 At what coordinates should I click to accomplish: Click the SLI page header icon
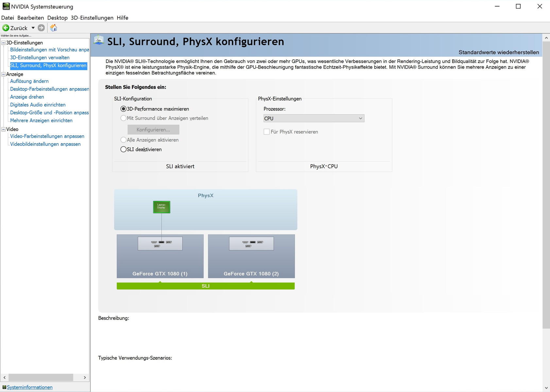[x=99, y=41]
